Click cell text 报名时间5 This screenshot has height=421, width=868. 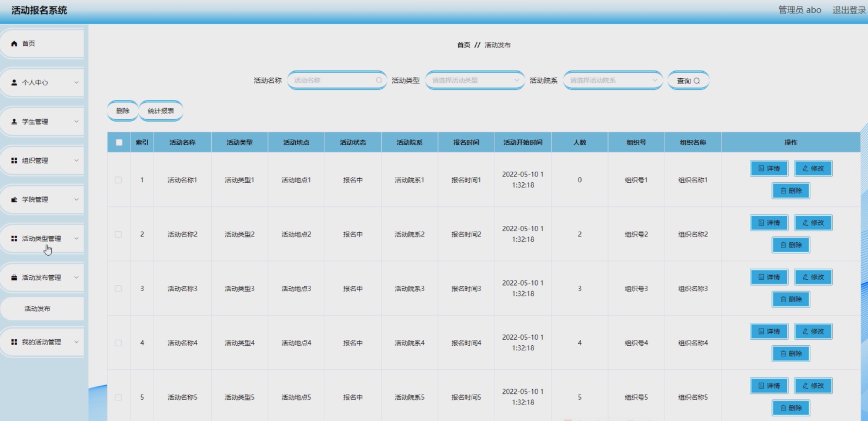click(x=466, y=397)
